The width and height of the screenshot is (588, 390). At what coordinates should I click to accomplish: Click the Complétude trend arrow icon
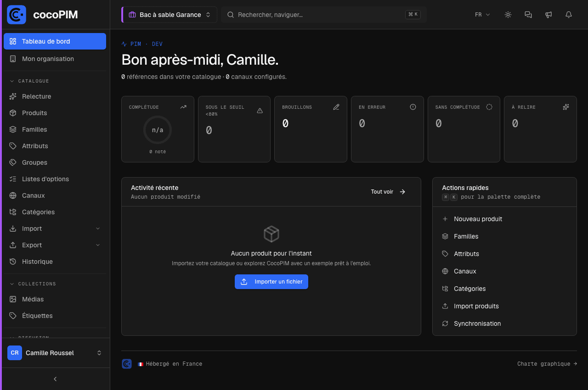(183, 107)
